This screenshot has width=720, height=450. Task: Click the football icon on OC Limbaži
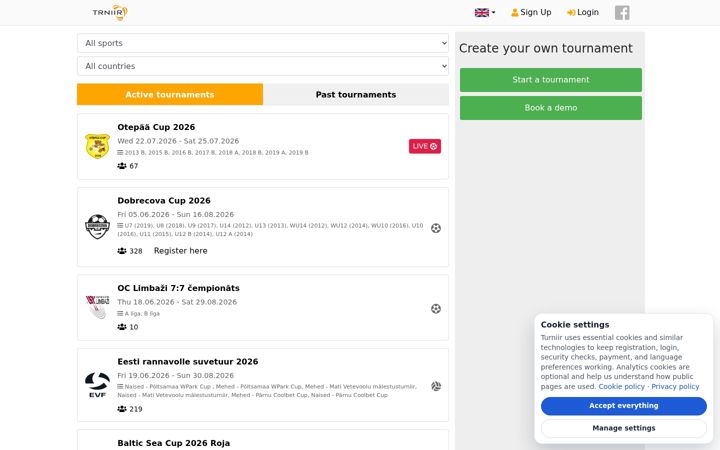[x=436, y=309]
